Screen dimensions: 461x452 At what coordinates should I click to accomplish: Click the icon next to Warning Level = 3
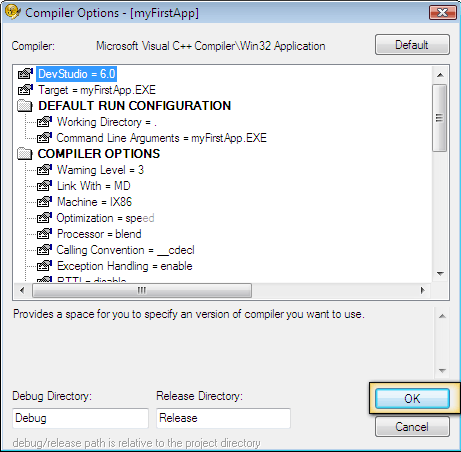44,170
